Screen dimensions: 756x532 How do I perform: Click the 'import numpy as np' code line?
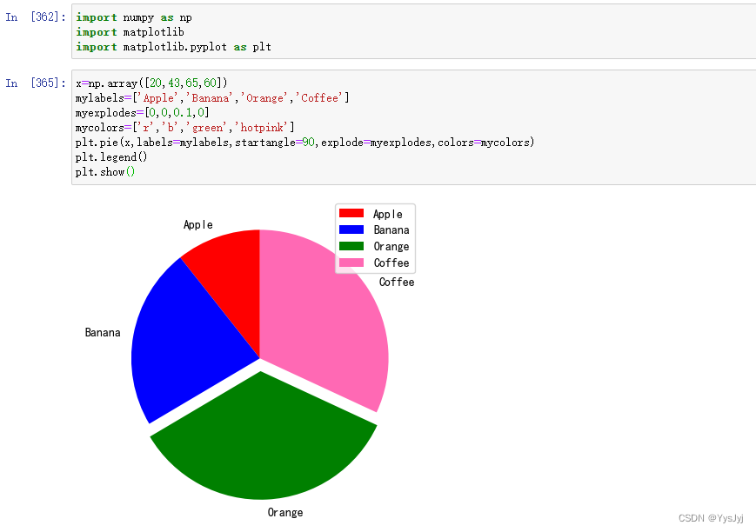pyautogui.click(x=134, y=17)
